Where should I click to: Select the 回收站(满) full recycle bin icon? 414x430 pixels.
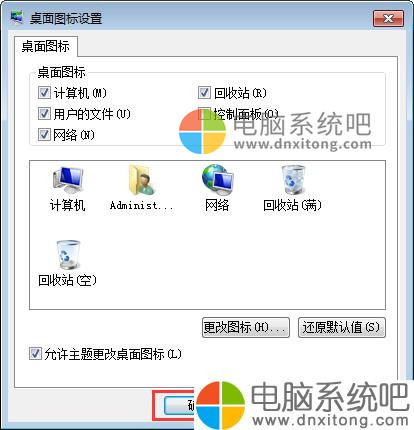[293, 180]
